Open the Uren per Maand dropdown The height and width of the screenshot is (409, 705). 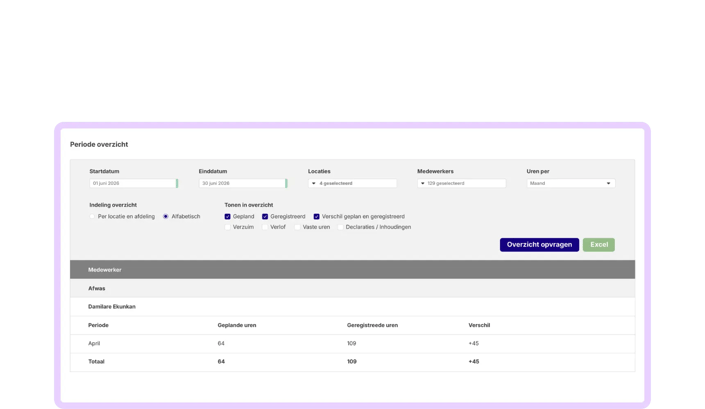coord(571,183)
